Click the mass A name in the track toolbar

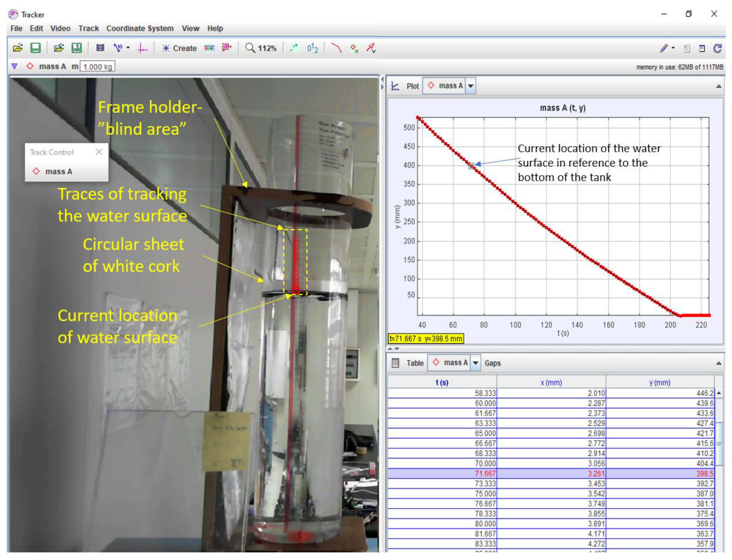coord(52,66)
